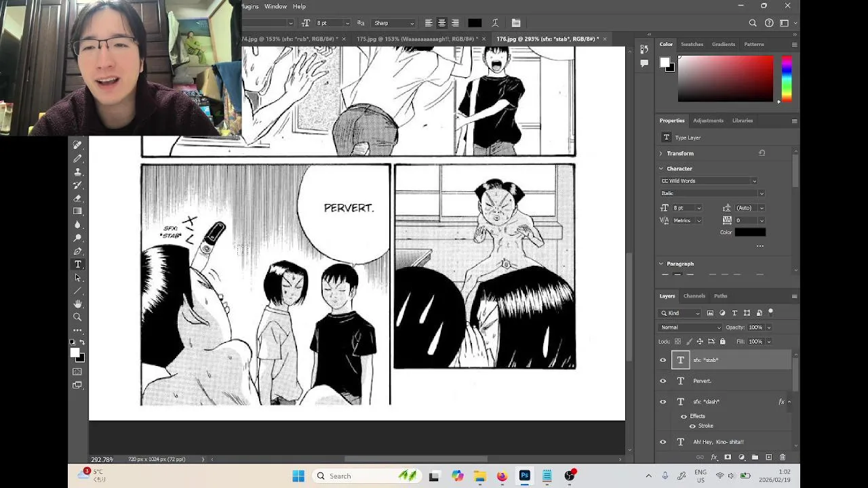Screen dimensions: 868x488
Task: Select the Eraser tool
Action: (x=77, y=198)
